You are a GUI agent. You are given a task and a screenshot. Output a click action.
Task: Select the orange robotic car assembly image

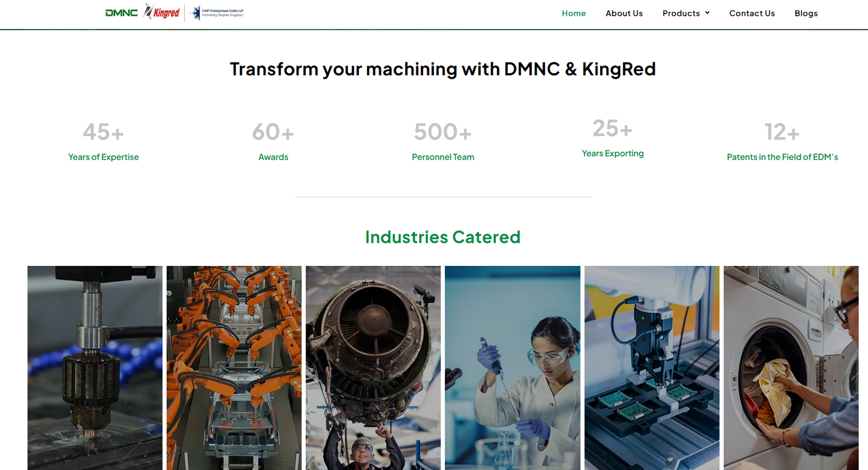tap(234, 367)
